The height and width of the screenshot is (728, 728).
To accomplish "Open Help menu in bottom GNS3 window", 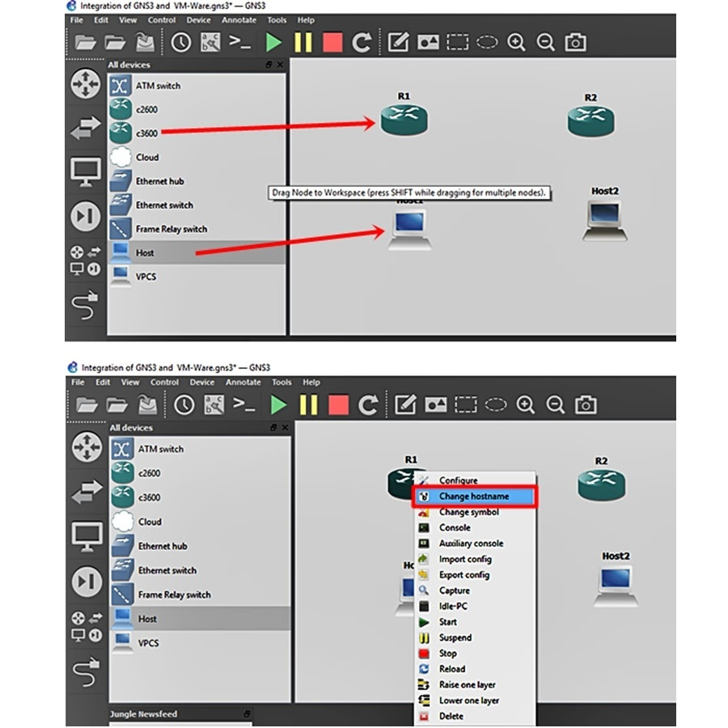I will (x=311, y=383).
